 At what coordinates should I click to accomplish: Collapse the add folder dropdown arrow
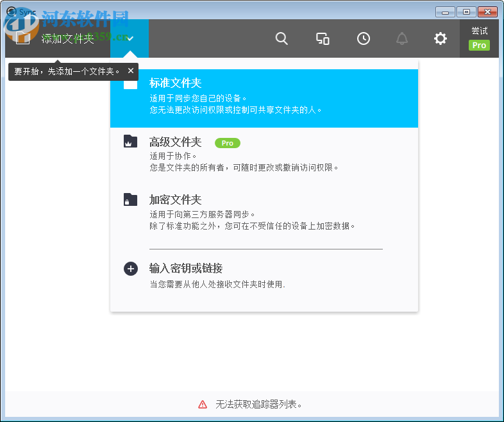[x=130, y=38]
